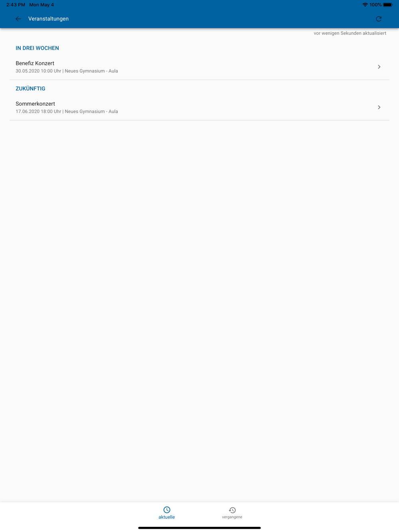Image resolution: width=399 pixels, height=532 pixels.
Task: Tap the 'vor wenigen Sekunden aktualisiert' label
Action: point(350,33)
